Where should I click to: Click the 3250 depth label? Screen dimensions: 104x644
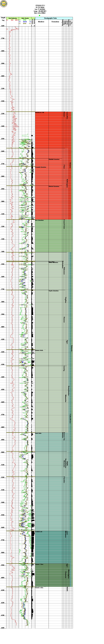click(x=3, y=226)
